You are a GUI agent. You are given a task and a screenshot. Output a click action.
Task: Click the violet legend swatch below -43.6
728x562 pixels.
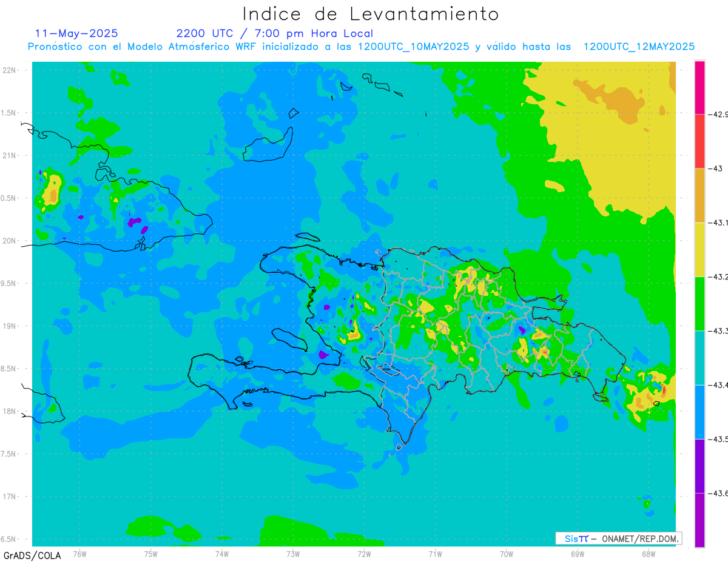point(699,520)
